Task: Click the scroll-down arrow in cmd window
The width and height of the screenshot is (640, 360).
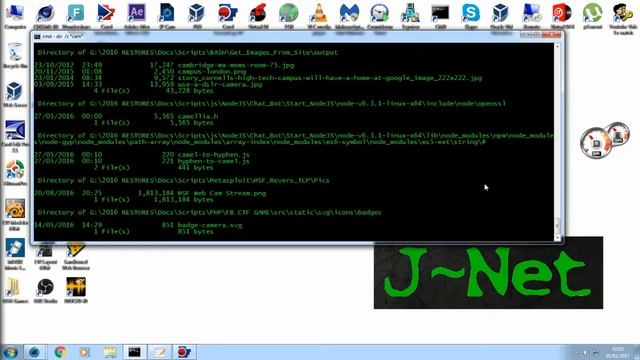Action: (558, 238)
